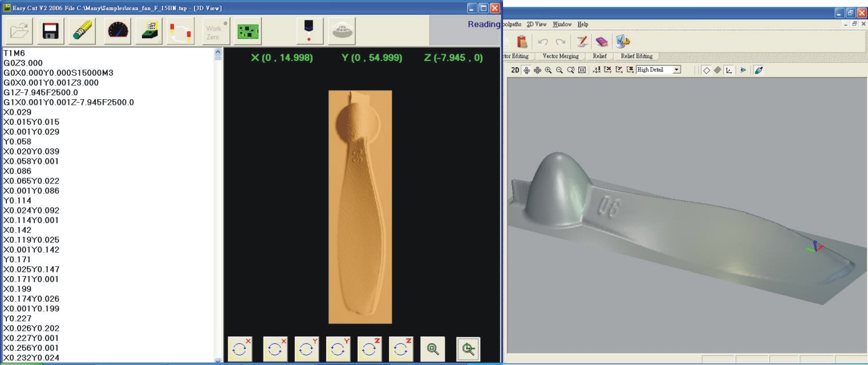Viewport: 868px width, 365px height.
Task: Click the second Y-axis rotate button
Action: click(x=338, y=348)
